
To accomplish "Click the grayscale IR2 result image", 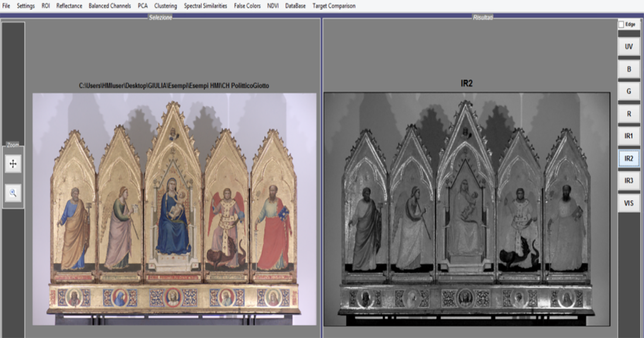I will [467, 209].
